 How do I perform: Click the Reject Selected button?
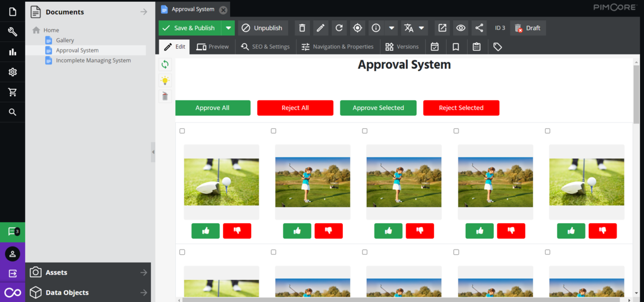[x=461, y=107]
